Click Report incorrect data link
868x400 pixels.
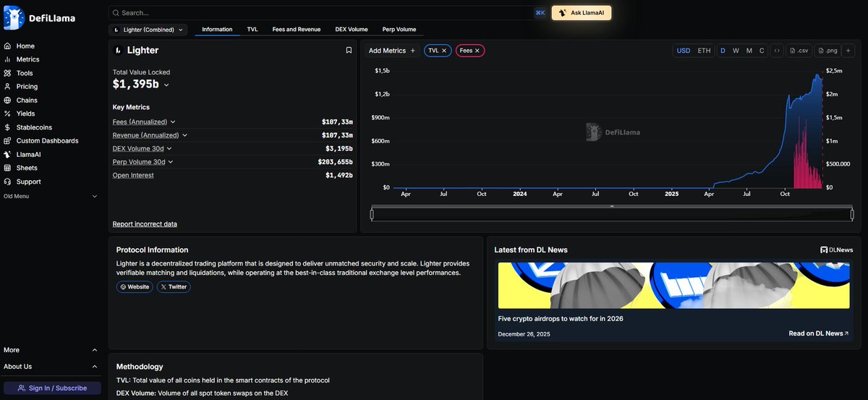point(145,224)
